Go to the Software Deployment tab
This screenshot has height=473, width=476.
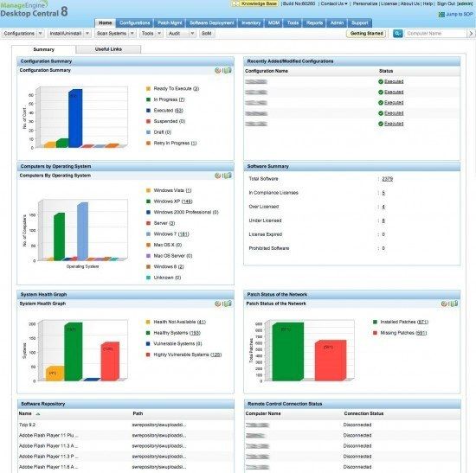pyautogui.click(x=211, y=23)
